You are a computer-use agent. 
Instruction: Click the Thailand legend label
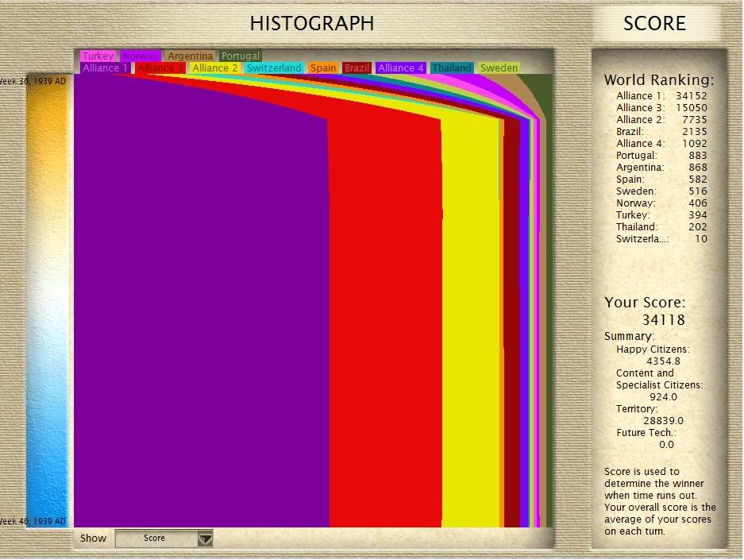(452, 68)
